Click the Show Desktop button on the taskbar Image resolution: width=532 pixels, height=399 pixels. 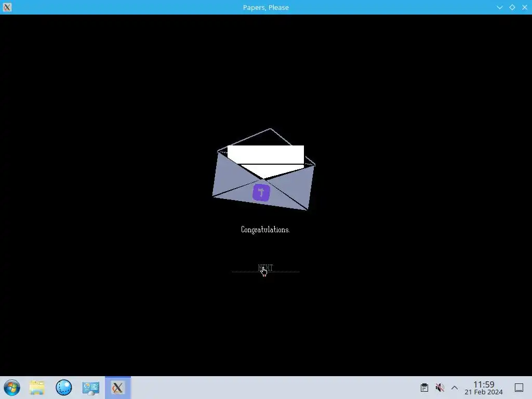(519, 388)
